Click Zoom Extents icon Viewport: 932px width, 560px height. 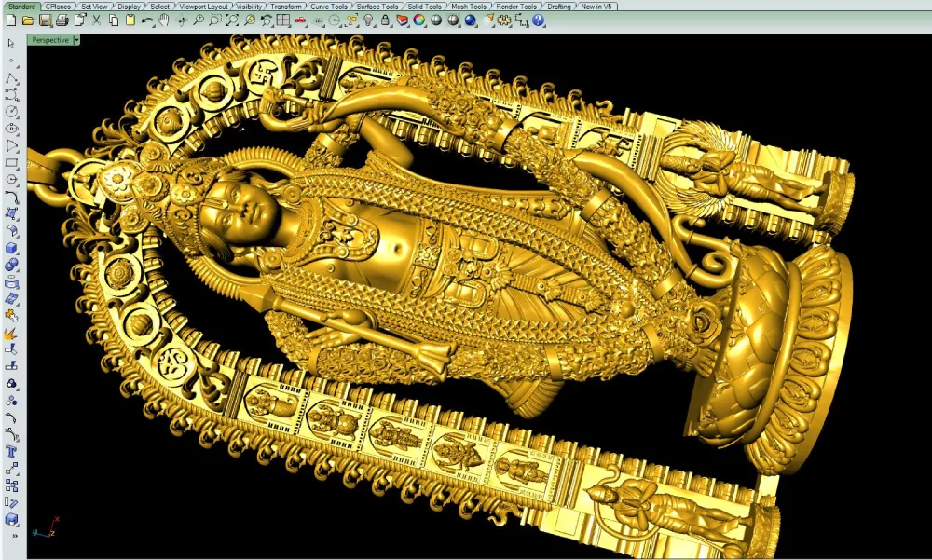[x=232, y=20]
